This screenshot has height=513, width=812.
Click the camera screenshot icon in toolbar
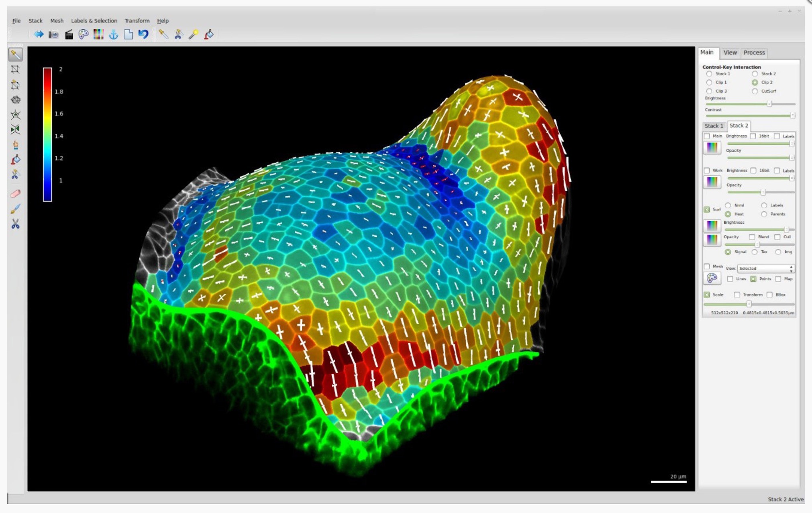pos(53,35)
